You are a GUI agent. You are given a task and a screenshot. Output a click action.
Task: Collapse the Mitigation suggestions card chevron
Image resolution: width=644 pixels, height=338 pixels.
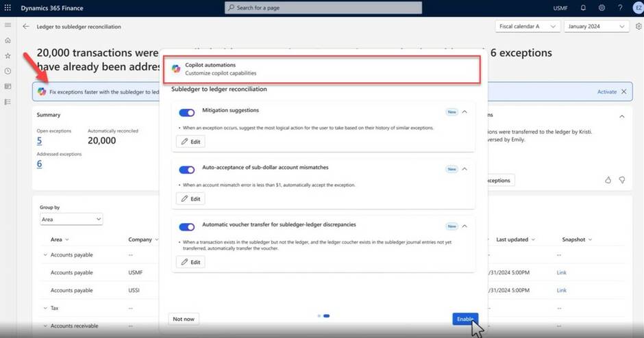(464, 112)
